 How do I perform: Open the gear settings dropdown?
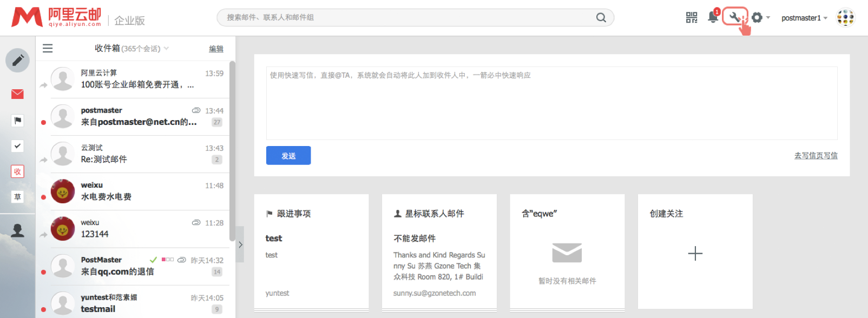[759, 18]
